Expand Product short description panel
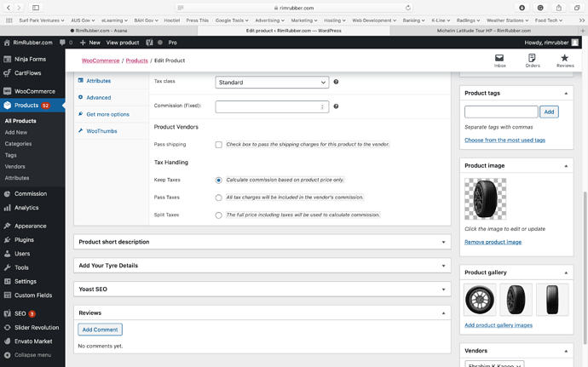This screenshot has height=367, width=588. point(443,242)
